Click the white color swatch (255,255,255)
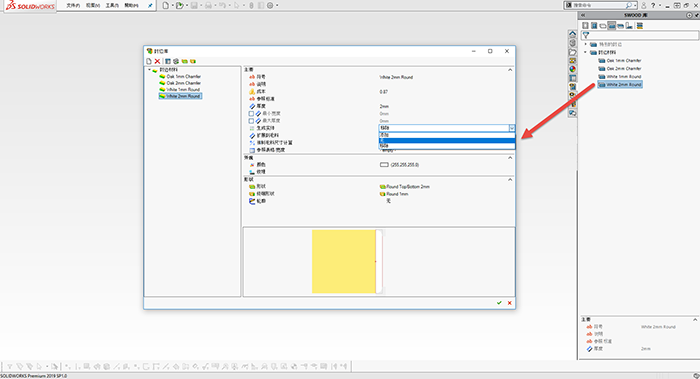700x379 pixels. 384,165
